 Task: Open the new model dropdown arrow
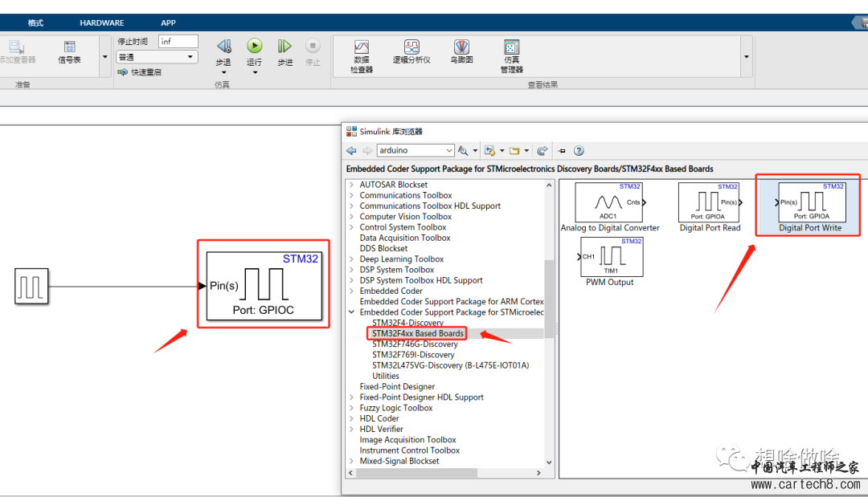(x=502, y=150)
